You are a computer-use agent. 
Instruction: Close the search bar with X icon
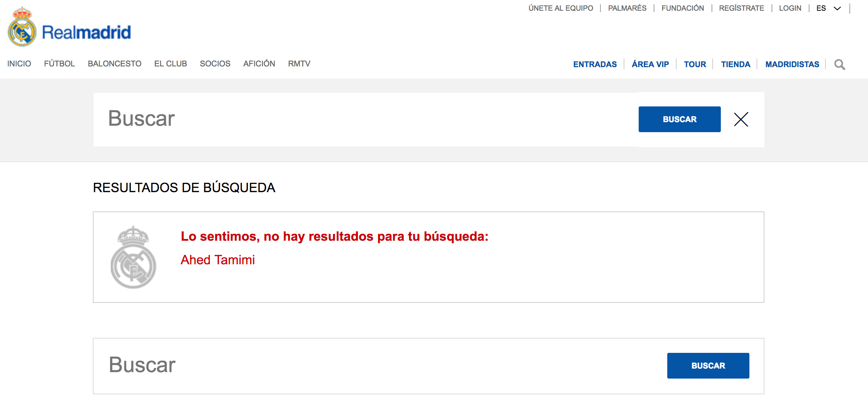[x=741, y=119]
